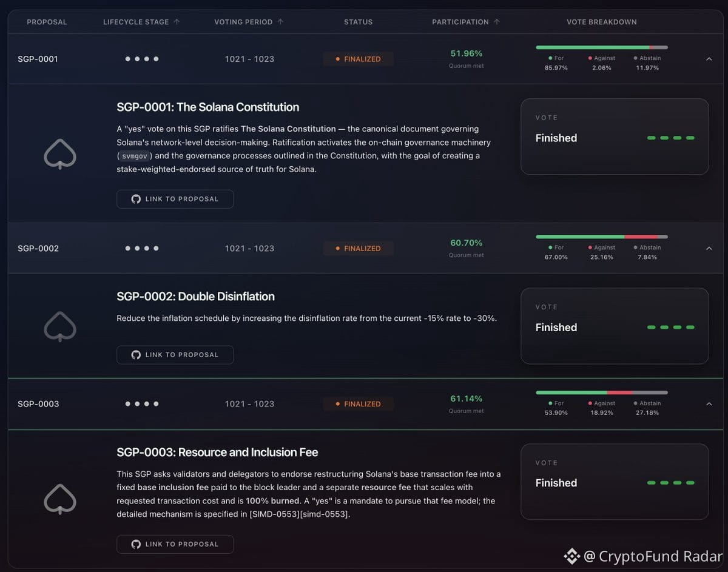Image resolution: width=728 pixels, height=572 pixels.
Task: Click GitHub icon in SGP-0002 proposal link
Action: coord(136,355)
